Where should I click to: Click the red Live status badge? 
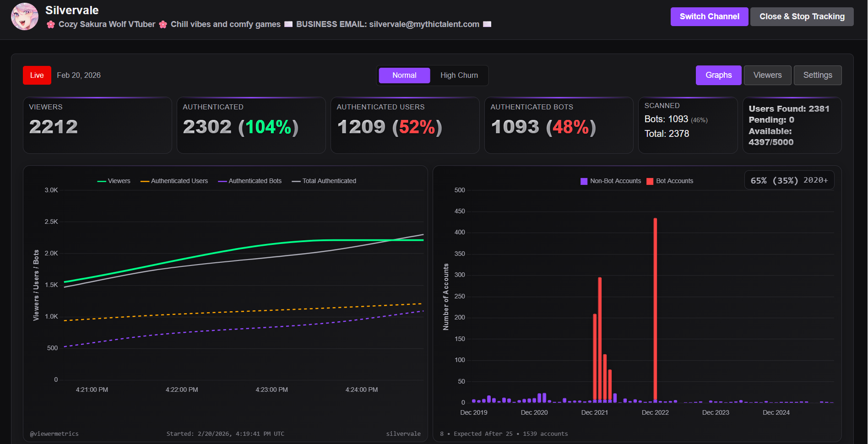coord(37,76)
